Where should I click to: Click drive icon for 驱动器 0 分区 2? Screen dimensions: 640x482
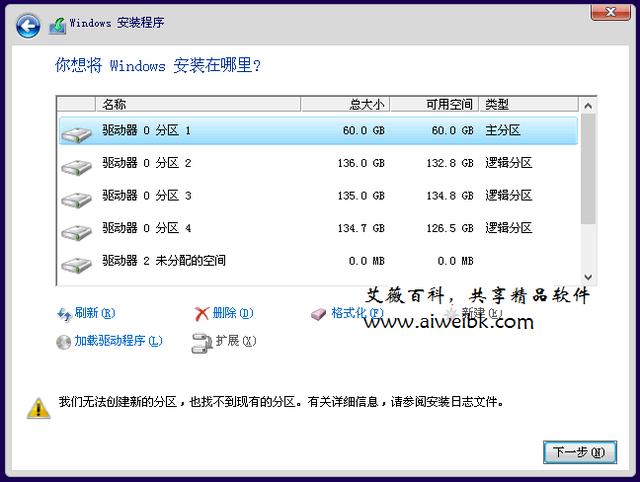(76, 167)
